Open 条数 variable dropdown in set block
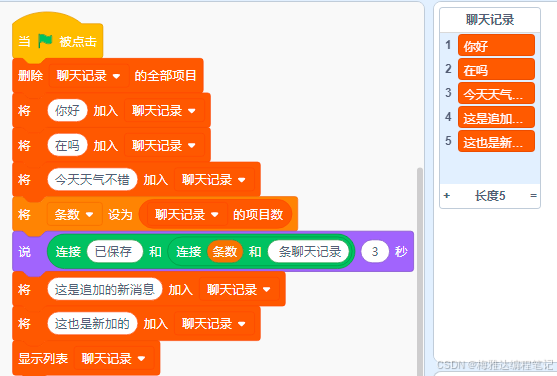This screenshot has width=557, height=376. coord(74,214)
